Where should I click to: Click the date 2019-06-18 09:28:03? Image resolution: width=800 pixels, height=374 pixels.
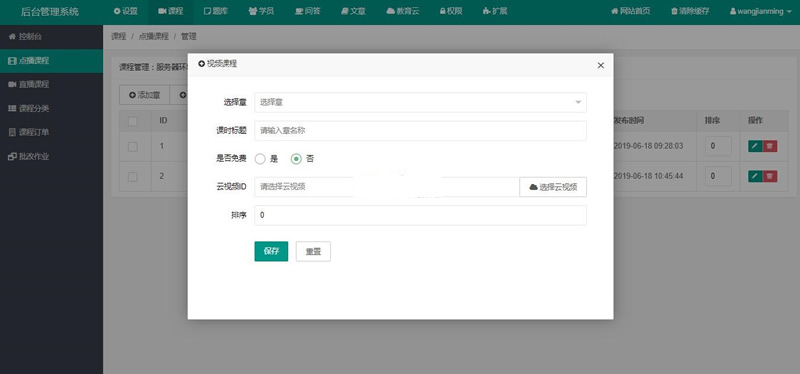point(648,146)
